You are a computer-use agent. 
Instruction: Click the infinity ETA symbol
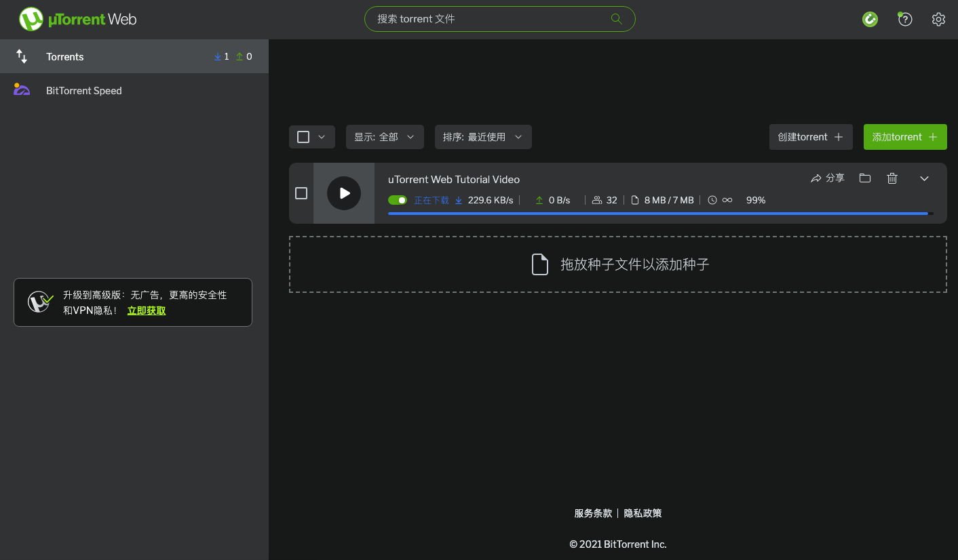pos(727,200)
